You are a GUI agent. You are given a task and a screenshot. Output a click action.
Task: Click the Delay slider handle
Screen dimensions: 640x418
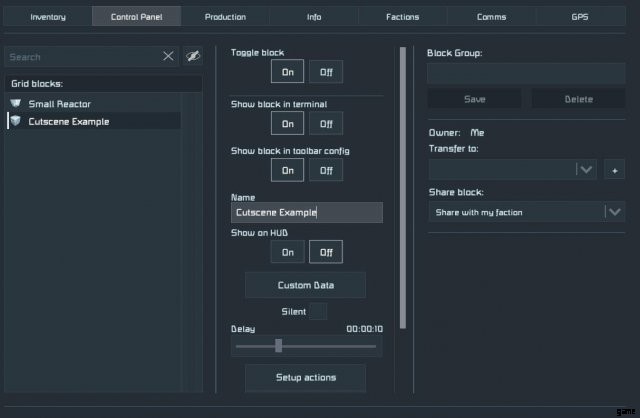tap(278, 346)
